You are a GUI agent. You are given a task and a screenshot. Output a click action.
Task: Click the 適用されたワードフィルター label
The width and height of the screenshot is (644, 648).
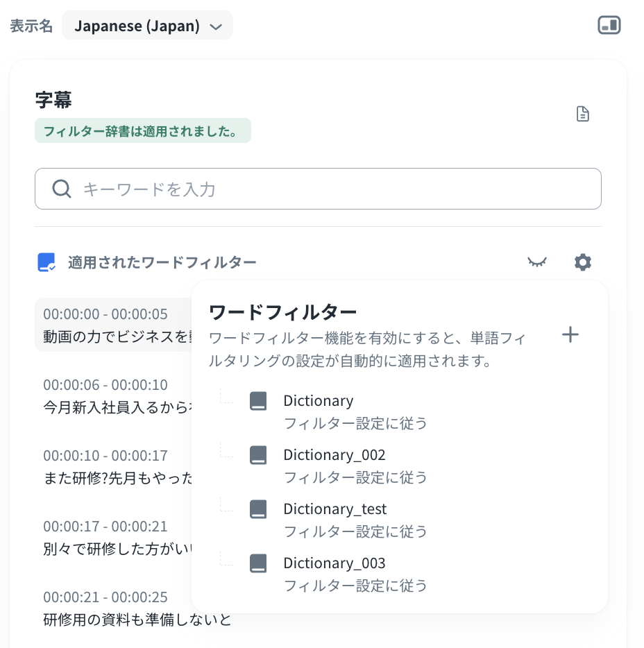(162, 262)
